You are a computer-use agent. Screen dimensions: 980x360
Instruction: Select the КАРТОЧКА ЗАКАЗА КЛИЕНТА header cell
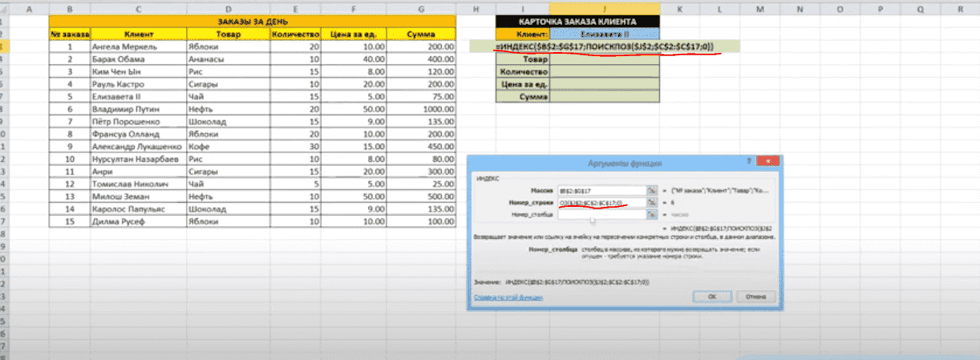pos(577,21)
